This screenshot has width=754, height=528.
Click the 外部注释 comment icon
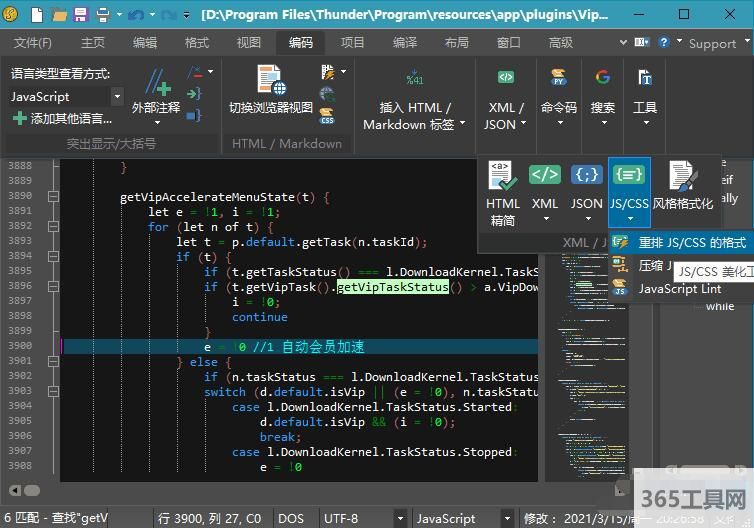pyautogui.click(x=156, y=82)
